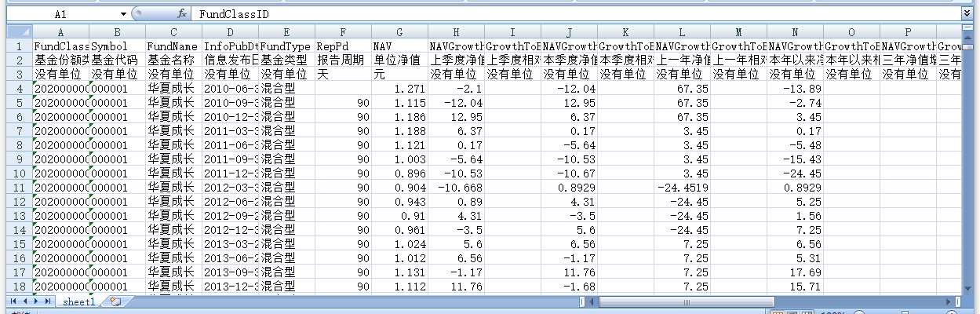Click the Insert Worksheet tab icon
980x314 pixels.
tap(115, 301)
